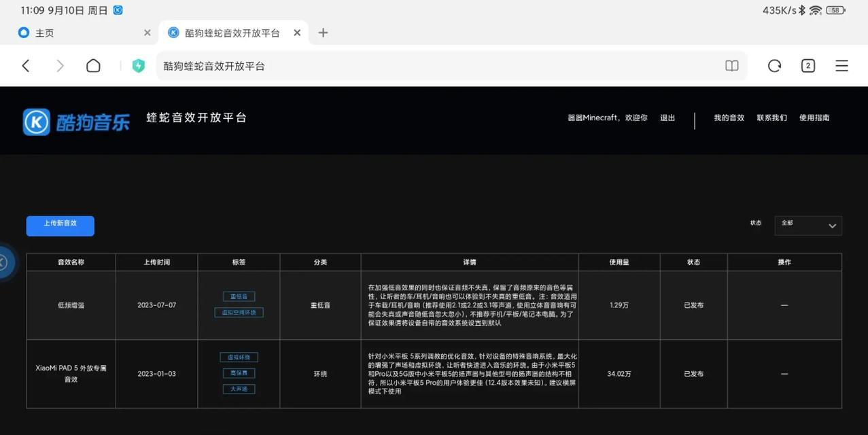Screen dimensions: 868x435
Task: Click the 操作 column header
Action: (784, 262)
